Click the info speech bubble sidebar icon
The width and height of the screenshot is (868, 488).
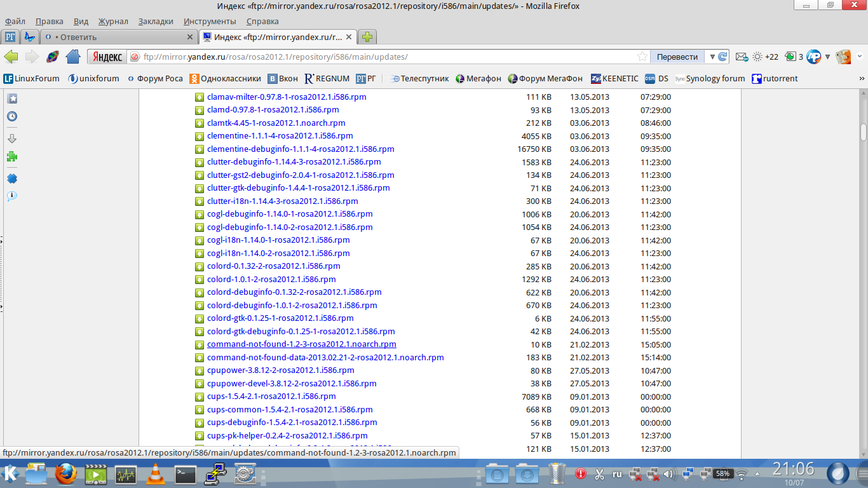click(11, 196)
